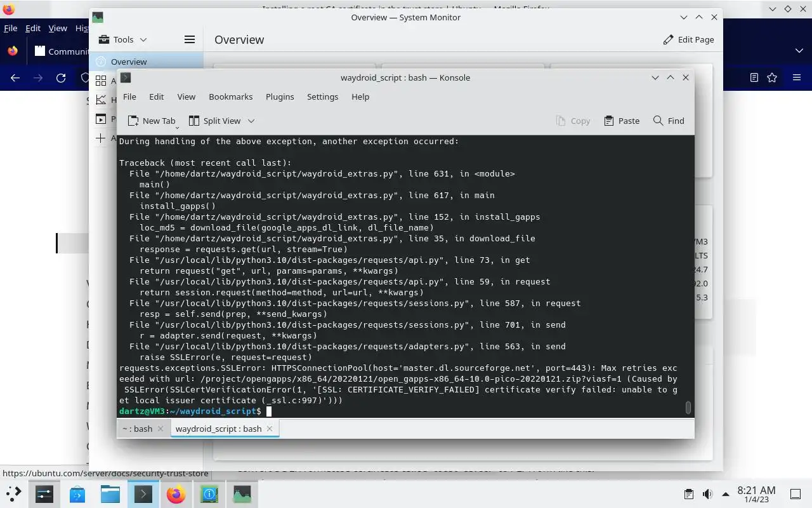Maximize the Konsole window
The image size is (812, 508).
coord(671,77)
